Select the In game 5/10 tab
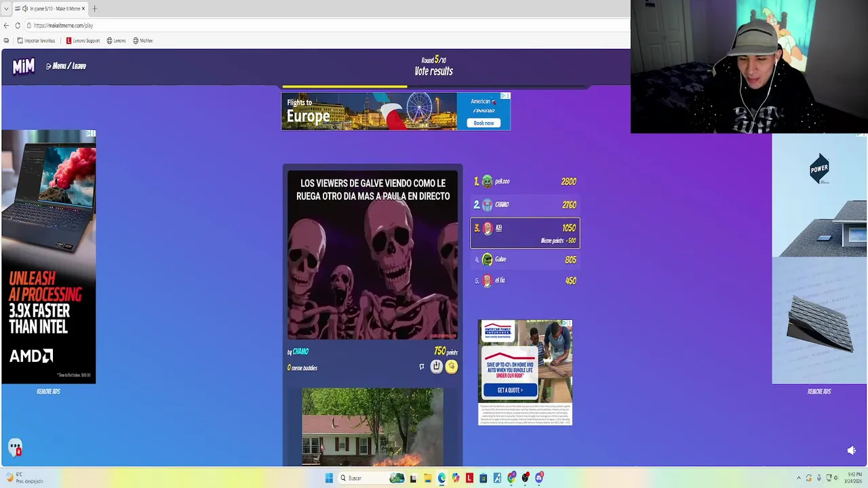This screenshot has width=868, height=488. tap(51, 8)
